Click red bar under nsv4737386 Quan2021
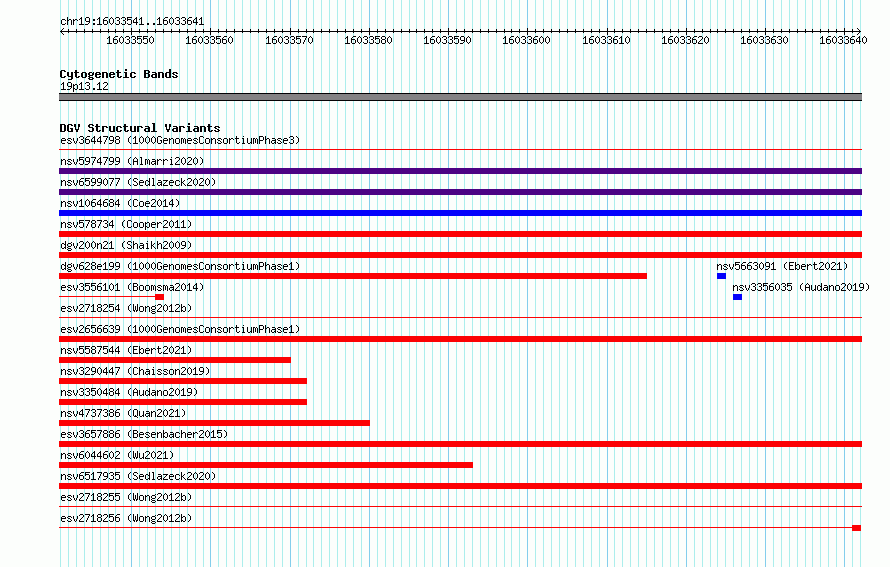The height and width of the screenshot is (567, 890). [x=215, y=423]
